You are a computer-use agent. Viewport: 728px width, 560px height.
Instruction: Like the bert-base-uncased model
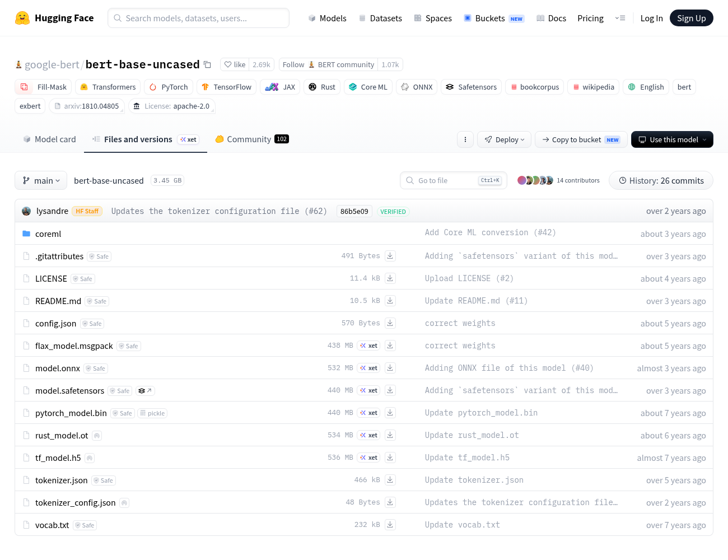point(235,64)
